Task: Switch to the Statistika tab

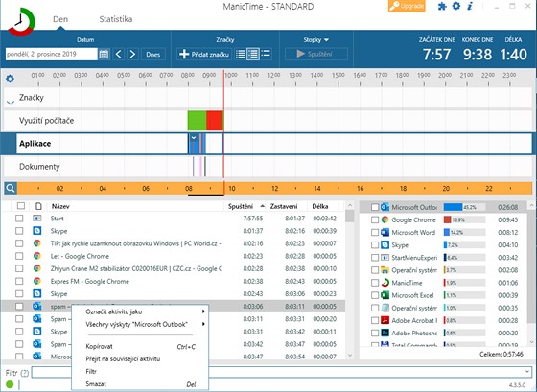Action: click(116, 19)
